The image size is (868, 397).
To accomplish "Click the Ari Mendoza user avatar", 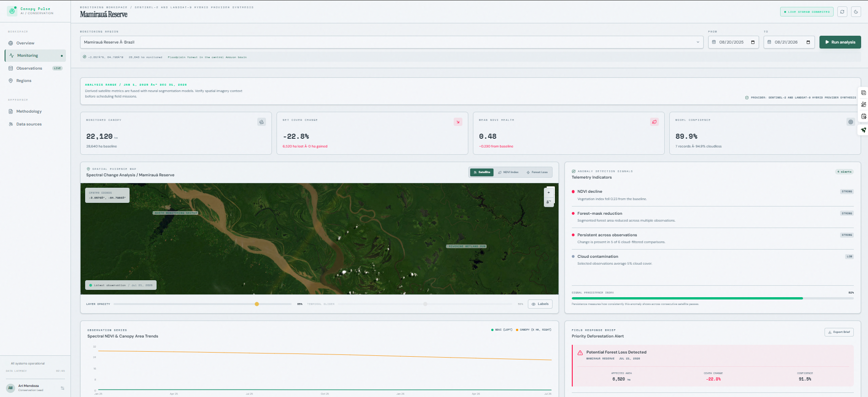I will [x=11, y=388].
